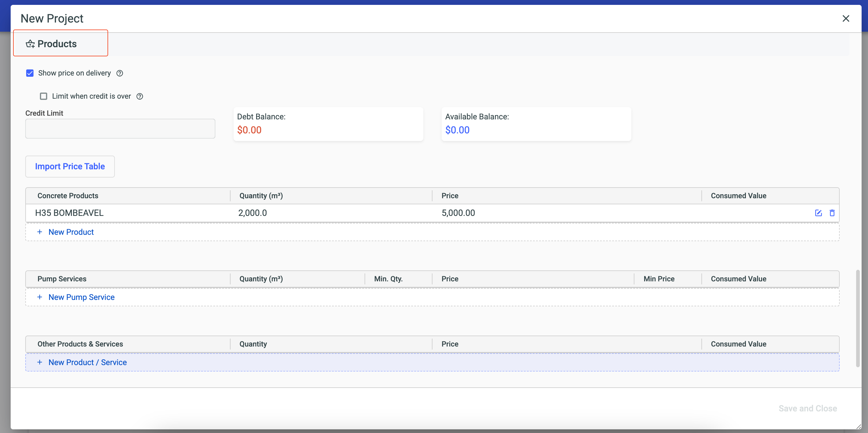Add a New Pump Service
868x433 pixels.
tap(81, 297)
